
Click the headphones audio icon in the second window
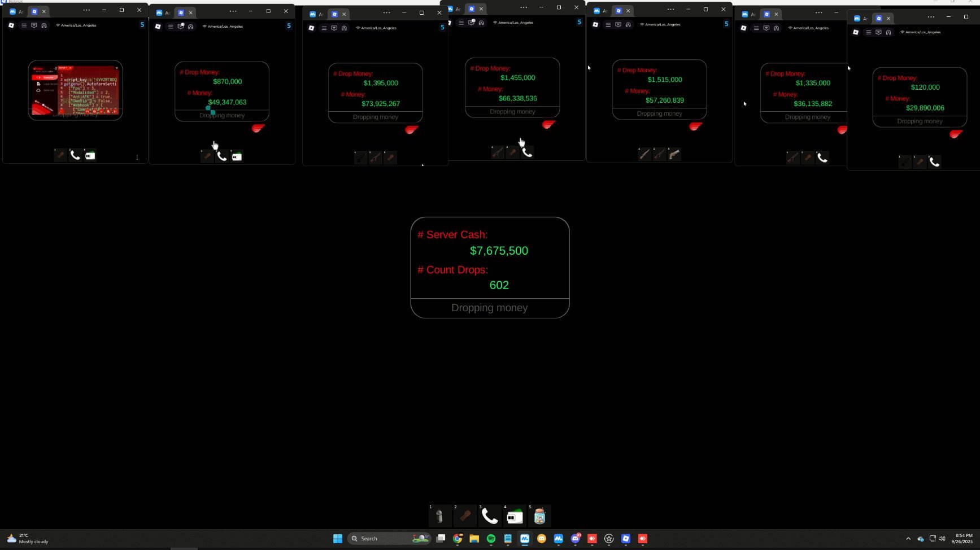tap(191, 26)
